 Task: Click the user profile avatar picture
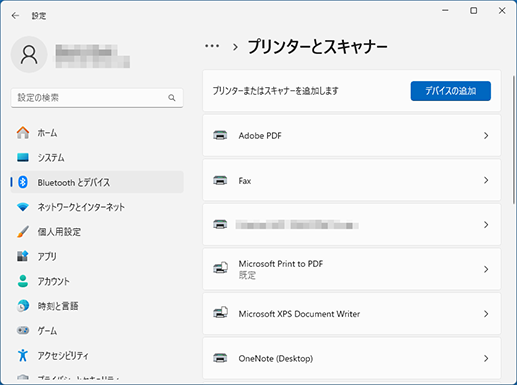[x=29, y=54]
